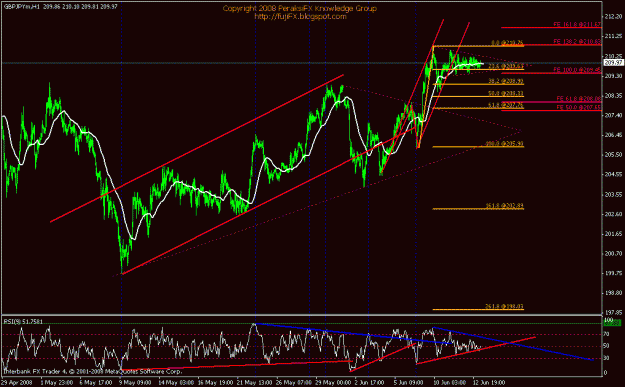Click the FE 161.8 expansion label
Viewport: 625px width, 387px height.
[x=577, y=25]
